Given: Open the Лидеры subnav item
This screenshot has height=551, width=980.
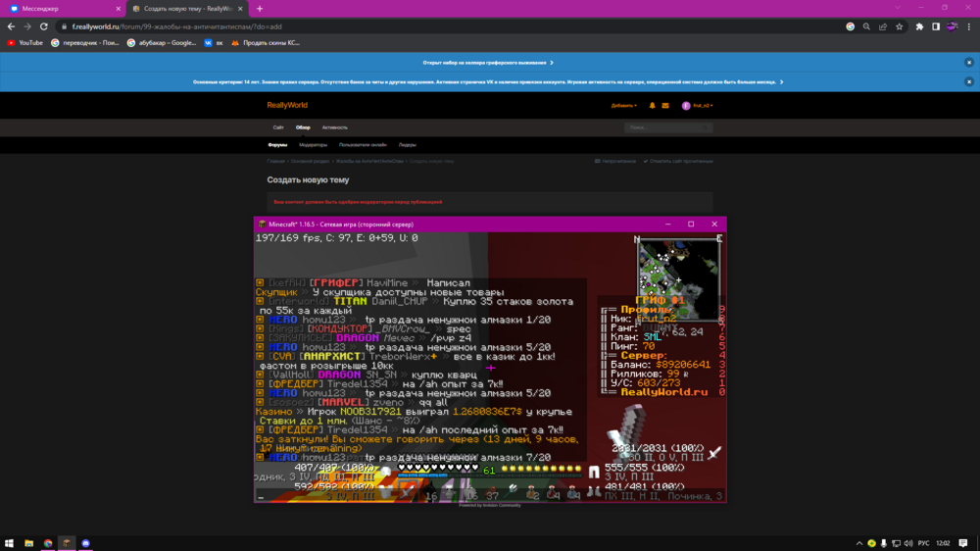Looking at the screenshot, I should coord(407,145).
